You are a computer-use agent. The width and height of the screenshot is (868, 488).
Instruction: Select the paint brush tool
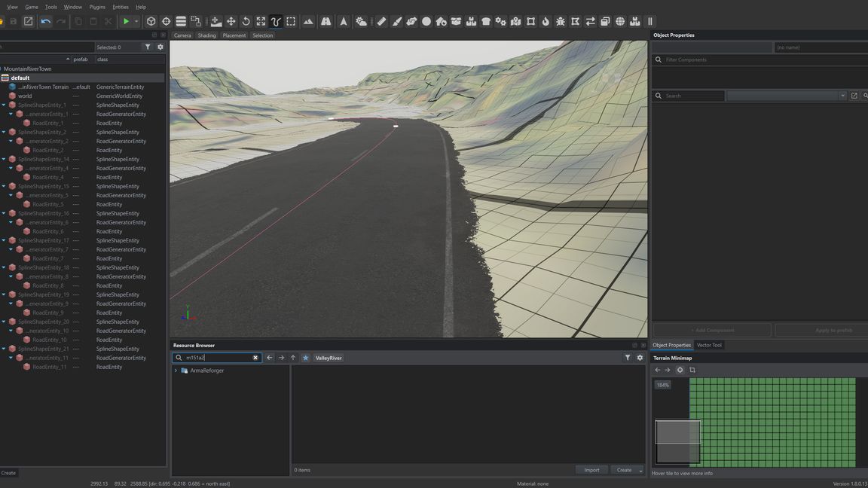[396, 22]
